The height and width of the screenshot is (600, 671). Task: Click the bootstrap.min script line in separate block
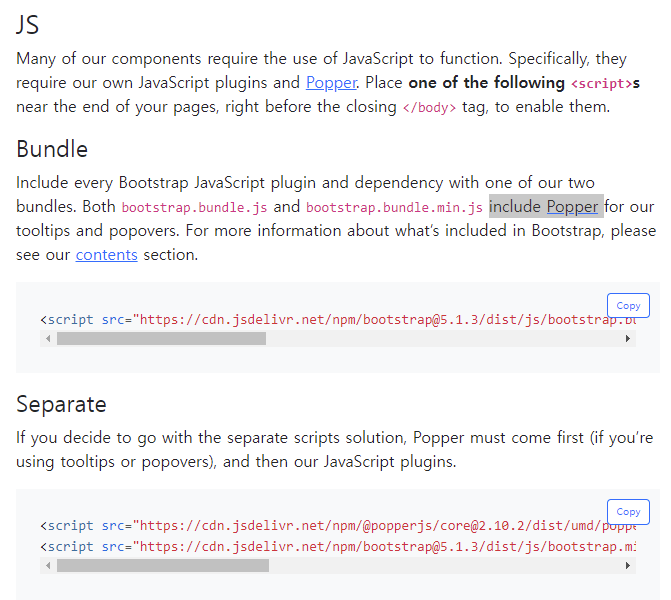338,547
